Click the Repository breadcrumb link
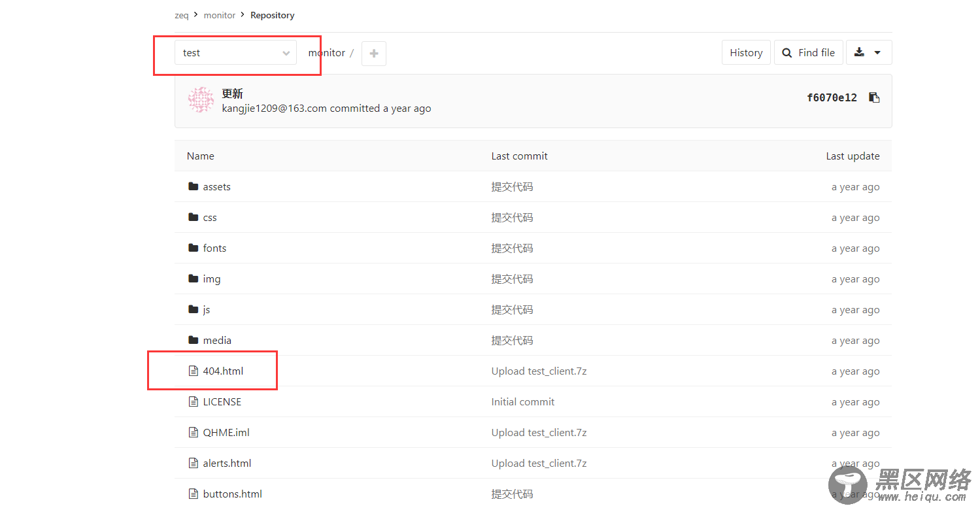The height and width of the screenshot is (508, 980). coord(273,15)
